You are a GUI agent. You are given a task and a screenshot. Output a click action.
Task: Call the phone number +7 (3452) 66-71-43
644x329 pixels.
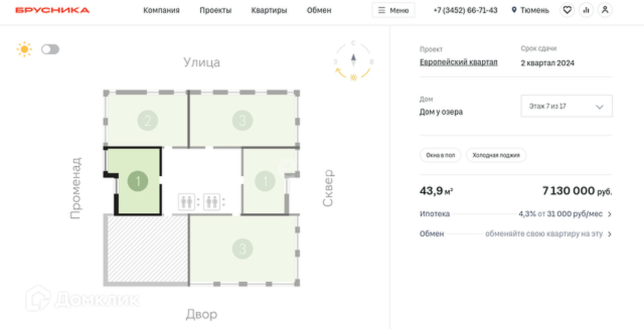point(465,10)
